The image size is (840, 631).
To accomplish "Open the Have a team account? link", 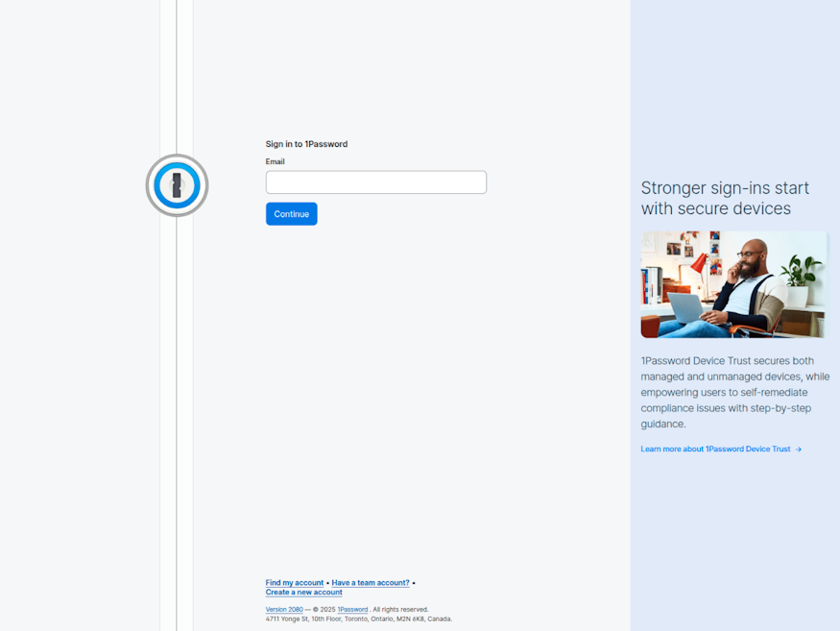I will click(370, 582).
